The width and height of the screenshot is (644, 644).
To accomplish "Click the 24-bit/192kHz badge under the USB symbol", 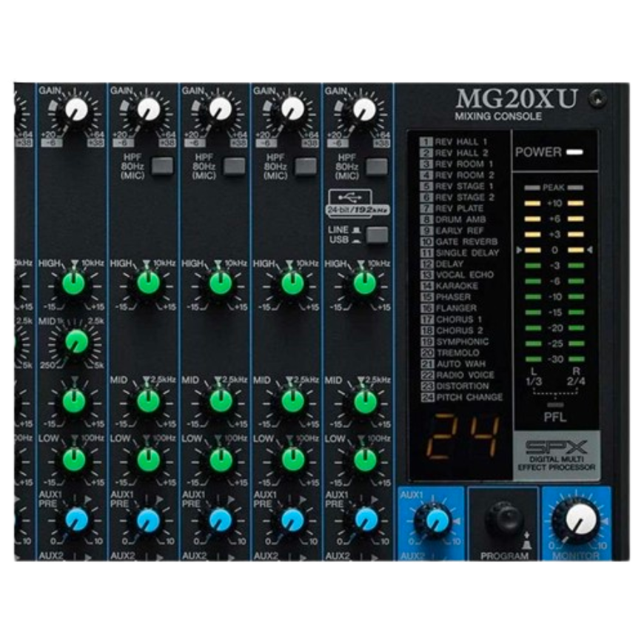I will click(x=358, y=210).
